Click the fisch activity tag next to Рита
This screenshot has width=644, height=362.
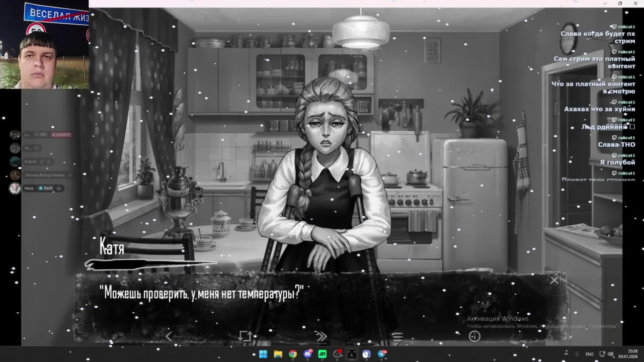coord(45,189)
